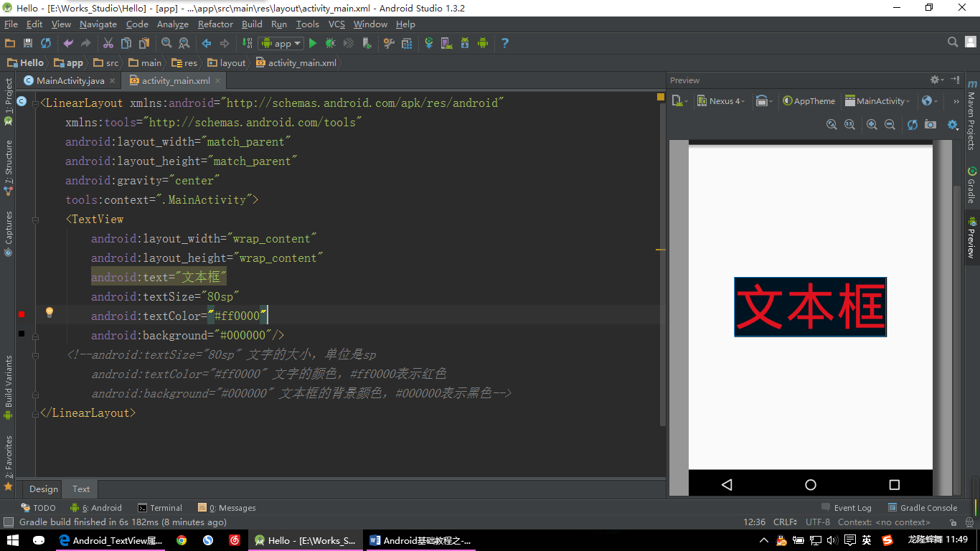The width and height of the screenshot is (980, 551).
Task: Click Sync Project with Gradle Files icon
Action: coord(429,43)
